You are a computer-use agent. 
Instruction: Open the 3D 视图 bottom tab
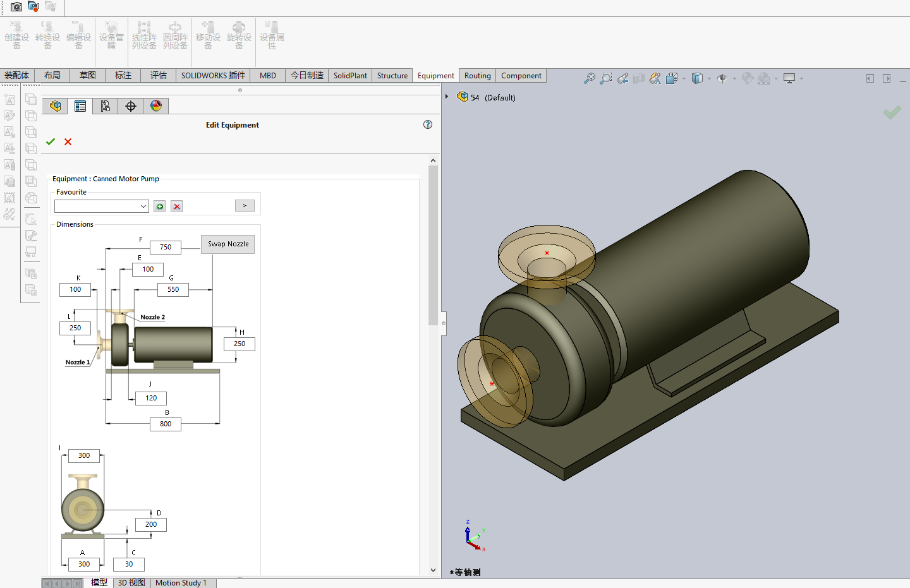[131, 583]
